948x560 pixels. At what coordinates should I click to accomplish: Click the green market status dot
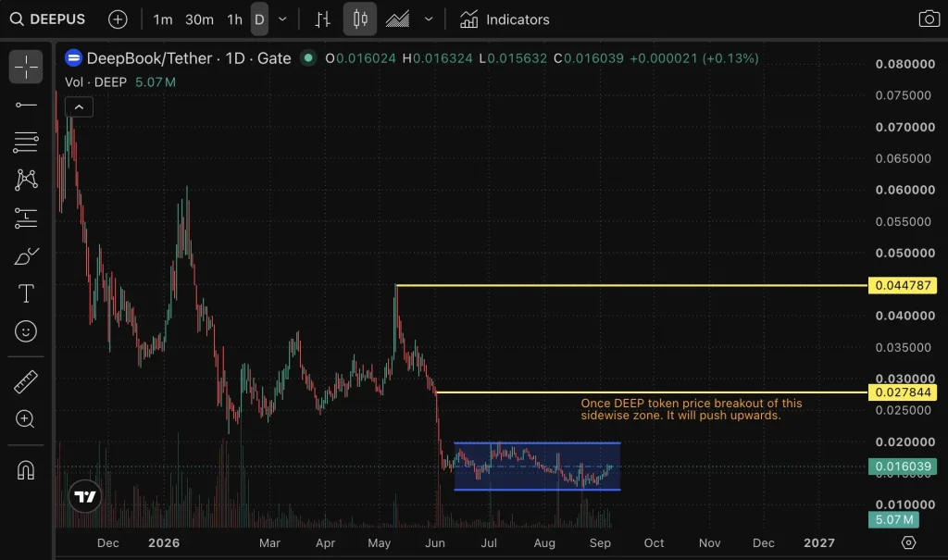[x=308, y=58]
